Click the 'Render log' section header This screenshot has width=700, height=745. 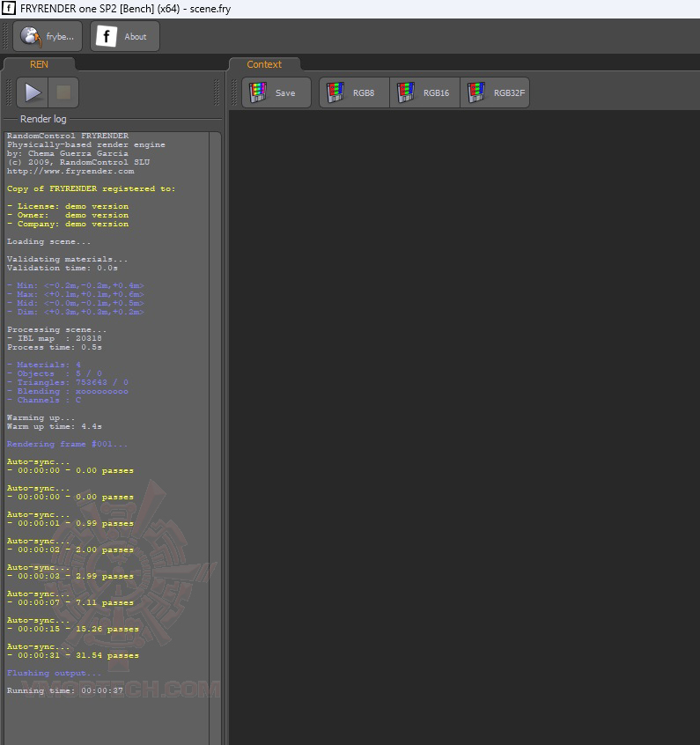pos(43,119)
